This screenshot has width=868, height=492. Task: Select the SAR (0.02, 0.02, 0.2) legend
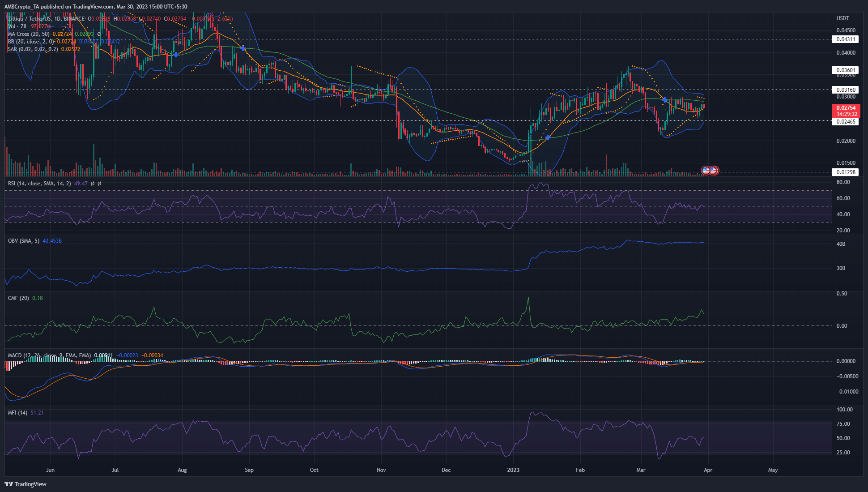tap(33, 49)
